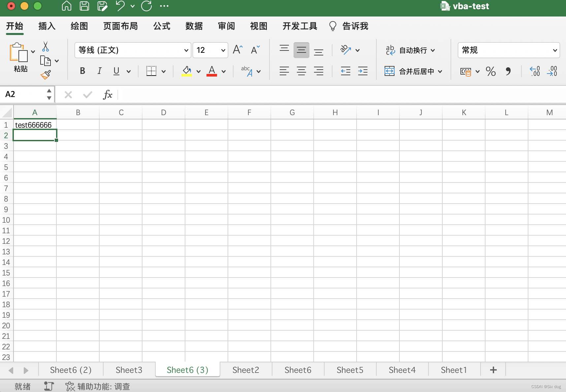Open the number format dropdown 常规
566x392 pixels.
click(x=509, y=50)
